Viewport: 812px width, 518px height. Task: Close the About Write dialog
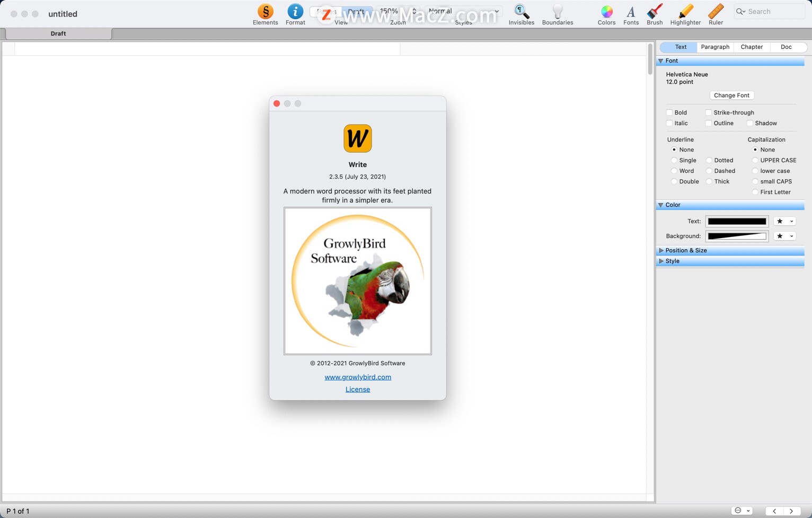[x=277, y=103]
